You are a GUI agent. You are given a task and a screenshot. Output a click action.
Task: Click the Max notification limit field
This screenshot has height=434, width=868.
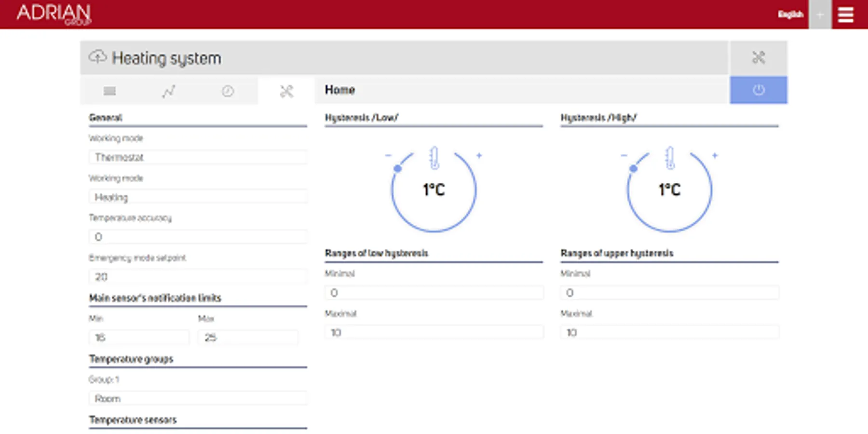[248, 338]
